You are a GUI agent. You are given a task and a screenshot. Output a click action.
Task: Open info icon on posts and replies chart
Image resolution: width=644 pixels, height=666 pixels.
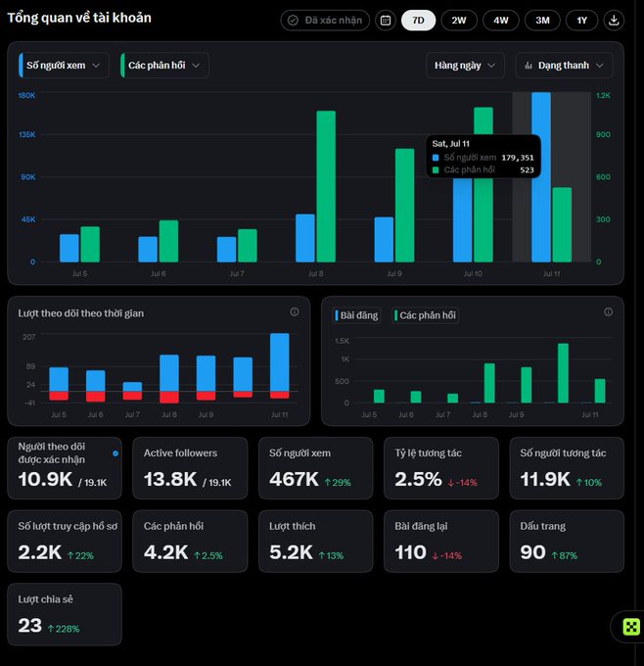pos(608,311)
